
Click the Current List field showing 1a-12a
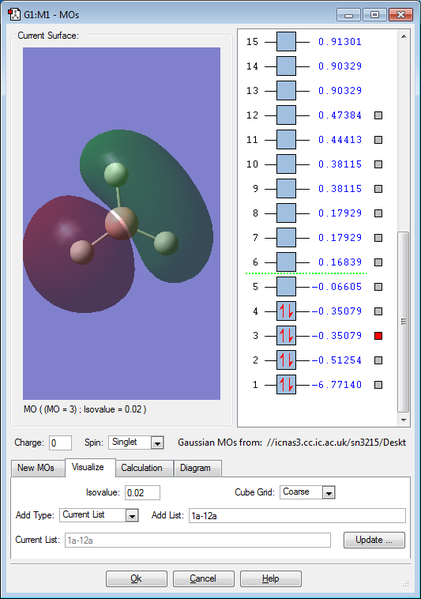coord(198,540)
